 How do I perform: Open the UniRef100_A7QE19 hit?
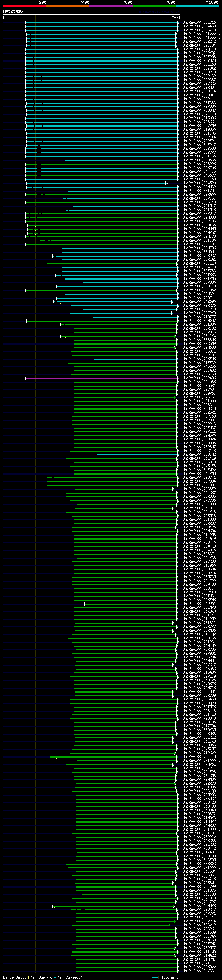pos(199,49)
